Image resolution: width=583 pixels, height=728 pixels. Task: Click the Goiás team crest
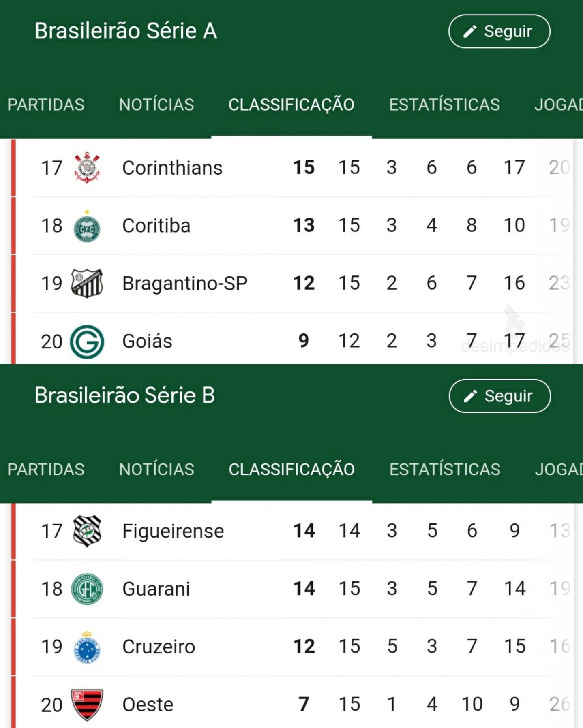tap(87, 342)
